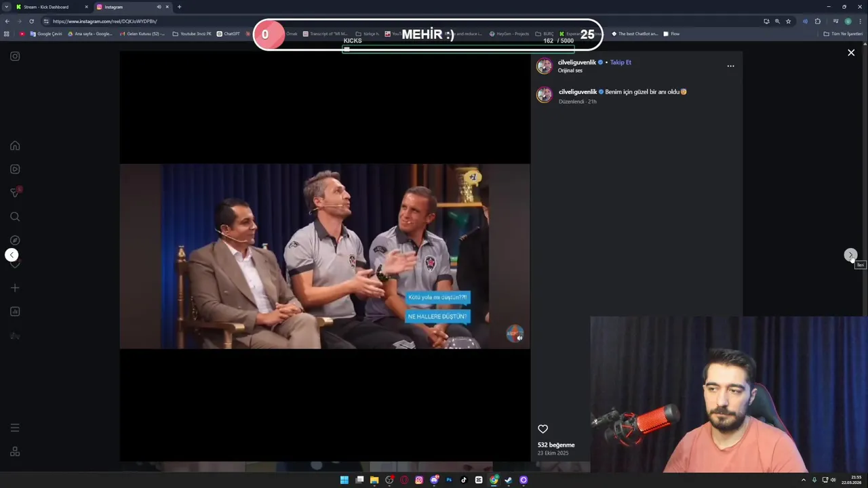Bookmark this page with the star icon
This screenshot has width=868, height=488.
coord(788,21)
